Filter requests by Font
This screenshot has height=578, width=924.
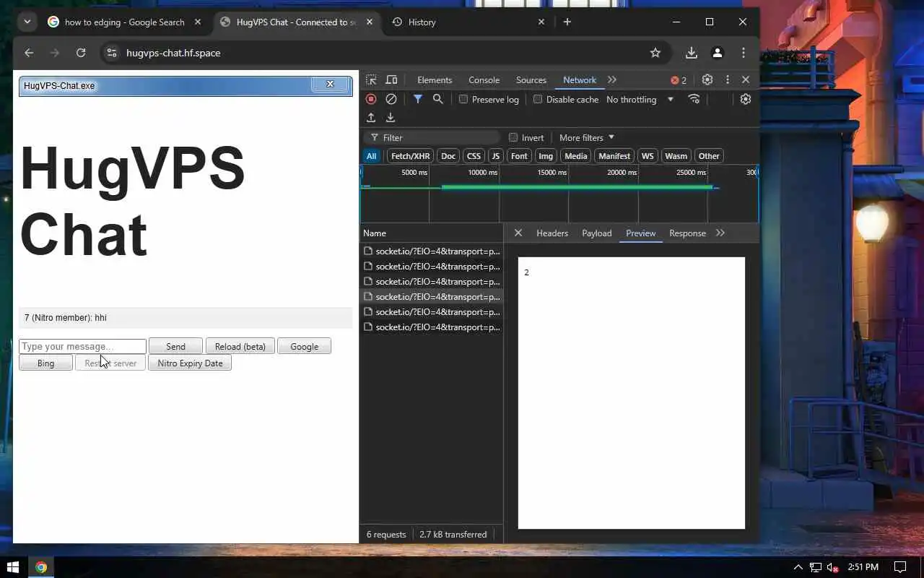519,156
